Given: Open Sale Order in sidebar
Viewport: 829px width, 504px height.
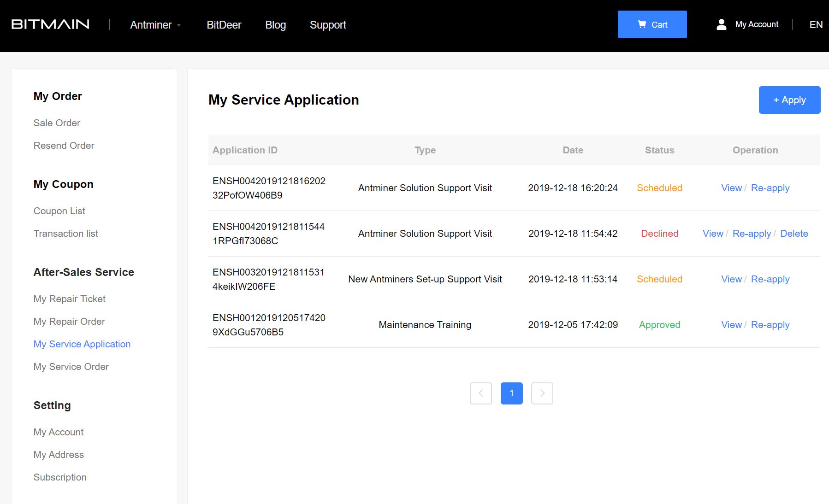Looking at the screenshot, I should (x=57, y=123).
